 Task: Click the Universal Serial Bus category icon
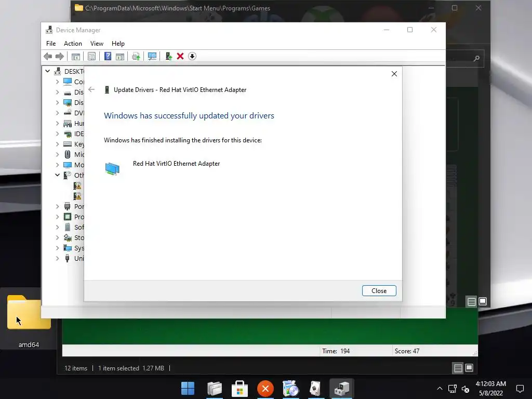tap(68, 259)
